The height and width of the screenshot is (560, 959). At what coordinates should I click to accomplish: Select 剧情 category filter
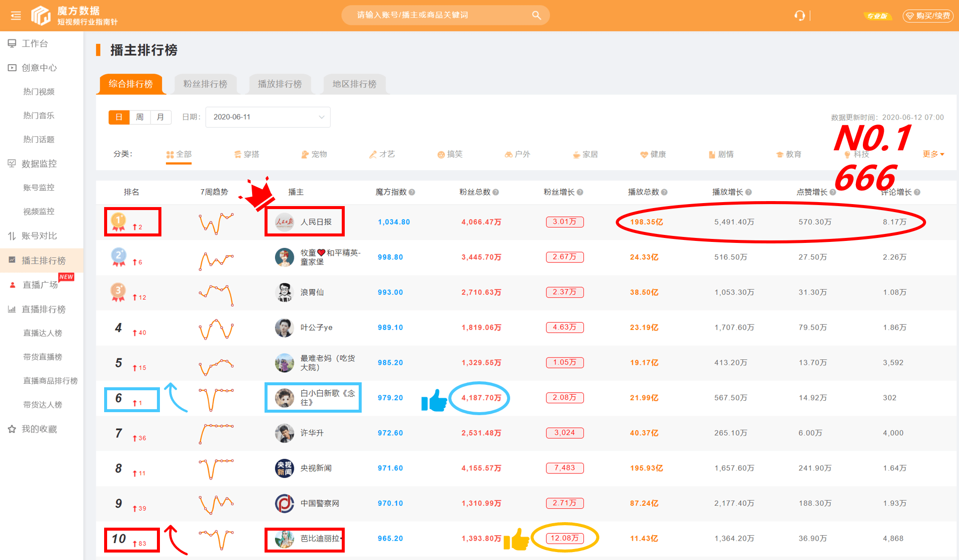click(x=721, y=154)
